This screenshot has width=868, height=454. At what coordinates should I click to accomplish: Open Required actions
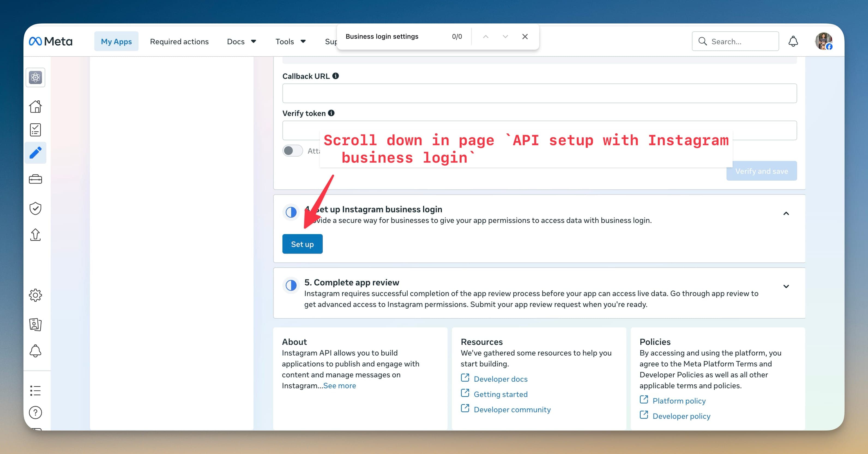coord(179,41)
